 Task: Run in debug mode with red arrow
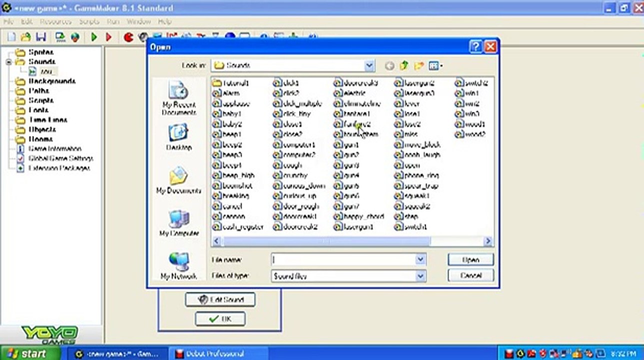[108, 36]
